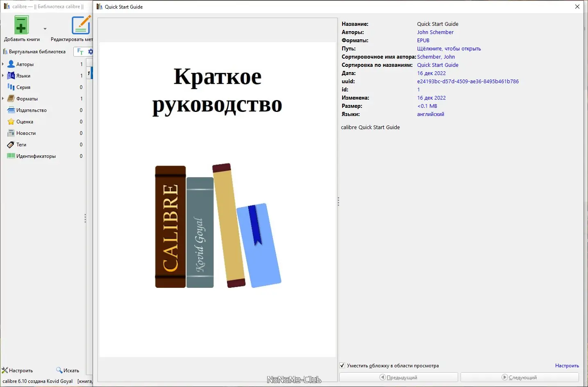
Task: Click the Щёлкните, чтобы открыть path link
Action: click(449, 48)
